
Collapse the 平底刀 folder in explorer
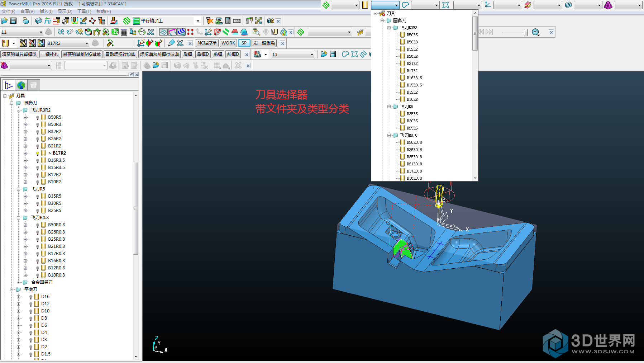pos(11,289)
